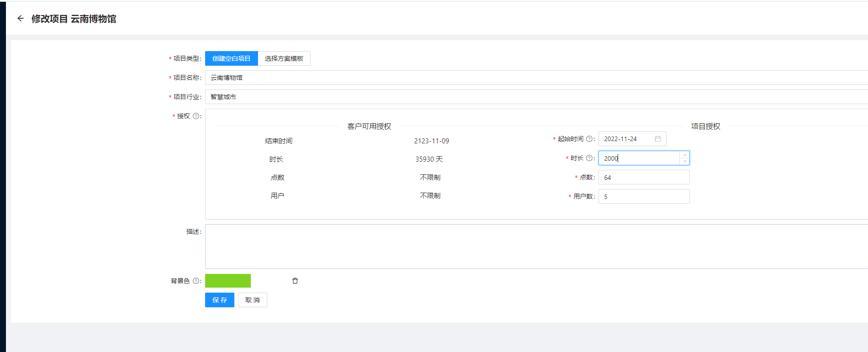Decrease 时长 with the down stepper arrow
The height and width of the screenshot is (352, 868).
(684, 161)
